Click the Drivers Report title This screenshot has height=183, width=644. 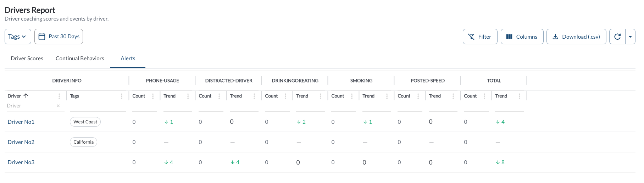coord(30,10)
